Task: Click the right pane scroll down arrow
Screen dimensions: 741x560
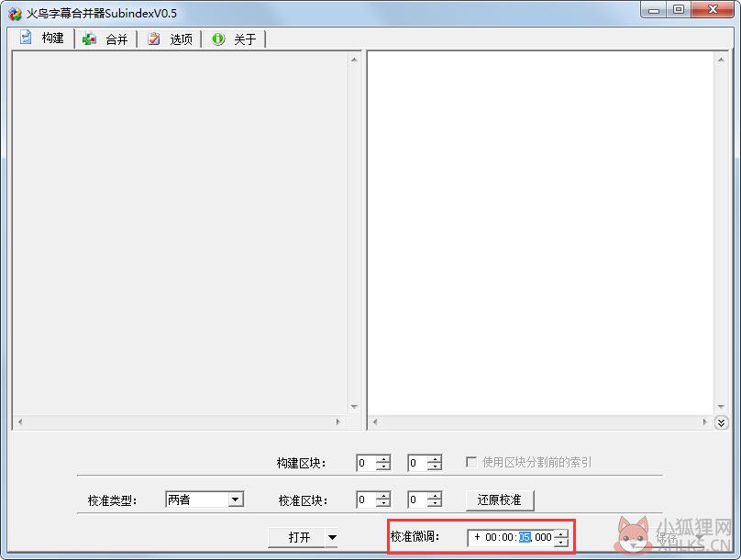Action: (x=720, y=407)
